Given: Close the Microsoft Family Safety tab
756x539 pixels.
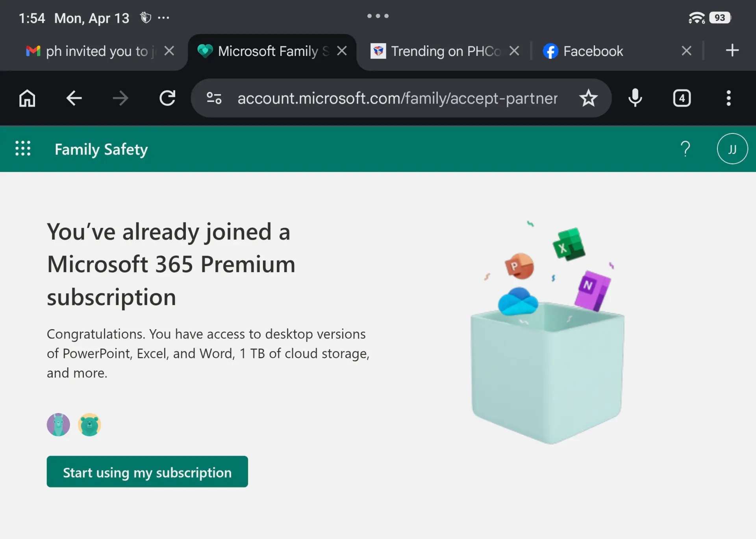Looking at the screenshot, I should click(342, 50).
